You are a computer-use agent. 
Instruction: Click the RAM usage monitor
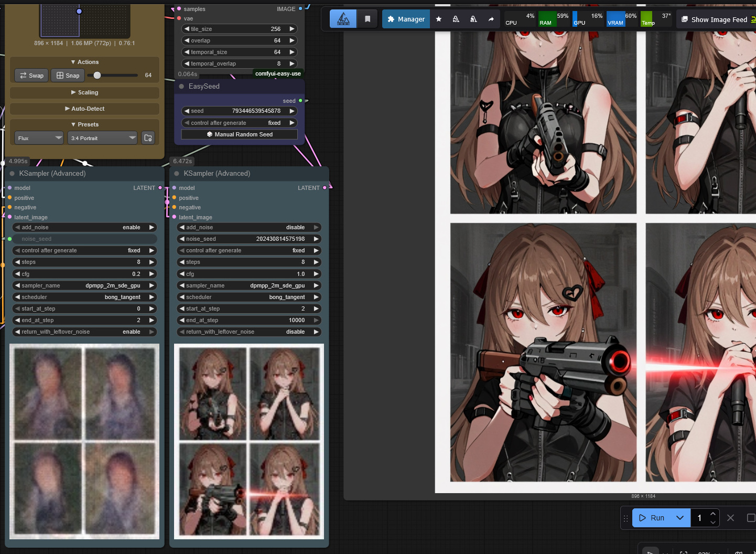[554, 19]
